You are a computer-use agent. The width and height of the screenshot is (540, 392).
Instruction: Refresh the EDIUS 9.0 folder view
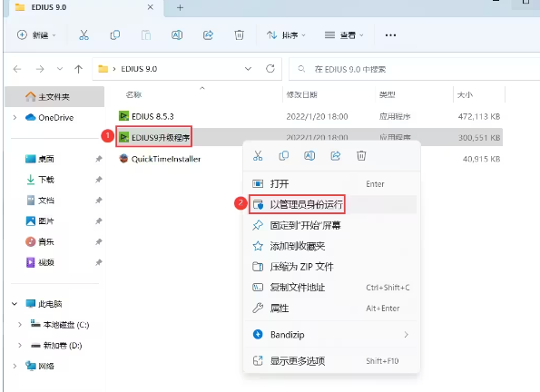(270, 69)
